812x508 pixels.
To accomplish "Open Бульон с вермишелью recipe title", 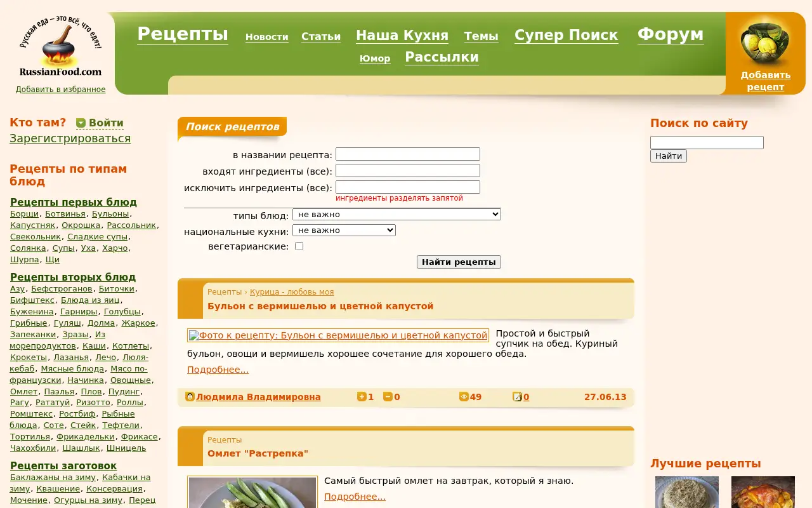I will pyautogui.click(x=320, y=306).
